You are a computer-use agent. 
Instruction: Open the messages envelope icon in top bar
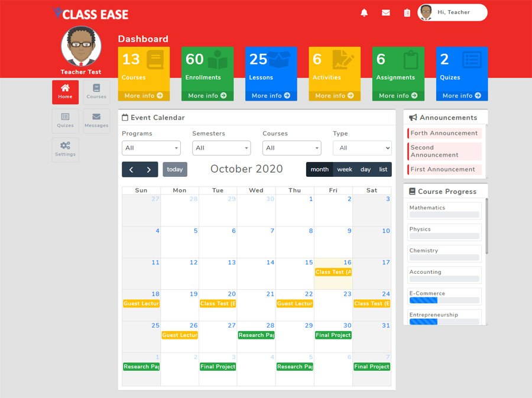[x=385, y=12]
